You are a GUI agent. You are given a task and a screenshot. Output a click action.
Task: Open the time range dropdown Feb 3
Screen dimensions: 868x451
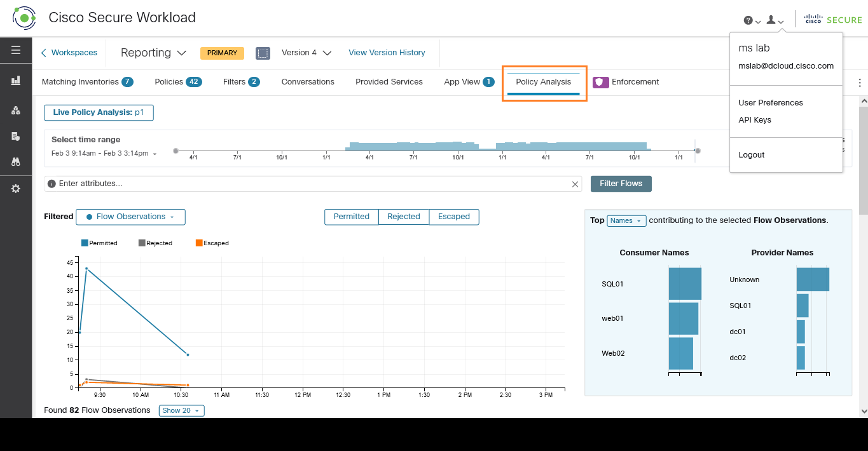104,154
